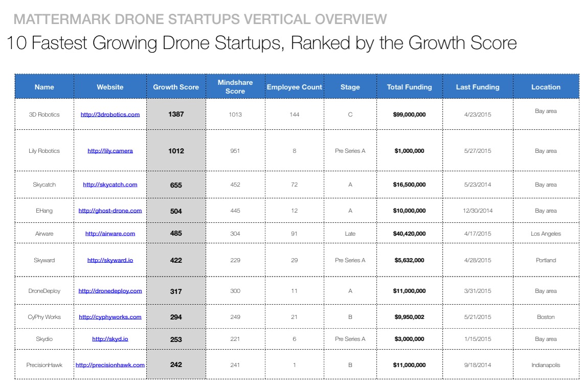
Task: Open the http://precisionhawk.com link
Action: pos(110,365)
